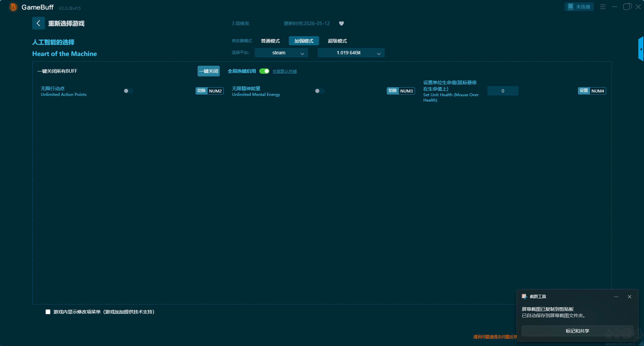Click the Set Unit Health value field
This screenshot has width=644, height=346.
pyautogui.click(x=503, y=91)
